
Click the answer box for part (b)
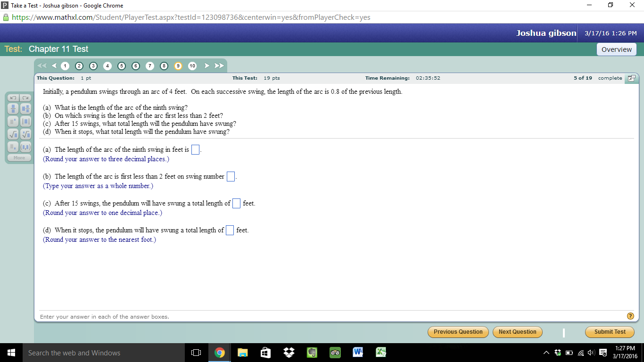[x=231, y=177]
